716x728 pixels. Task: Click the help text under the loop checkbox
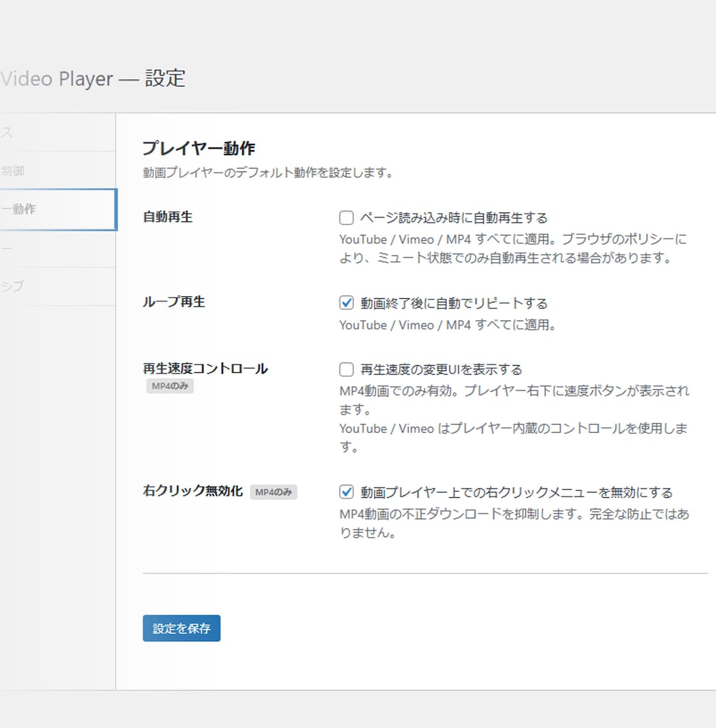448,325
